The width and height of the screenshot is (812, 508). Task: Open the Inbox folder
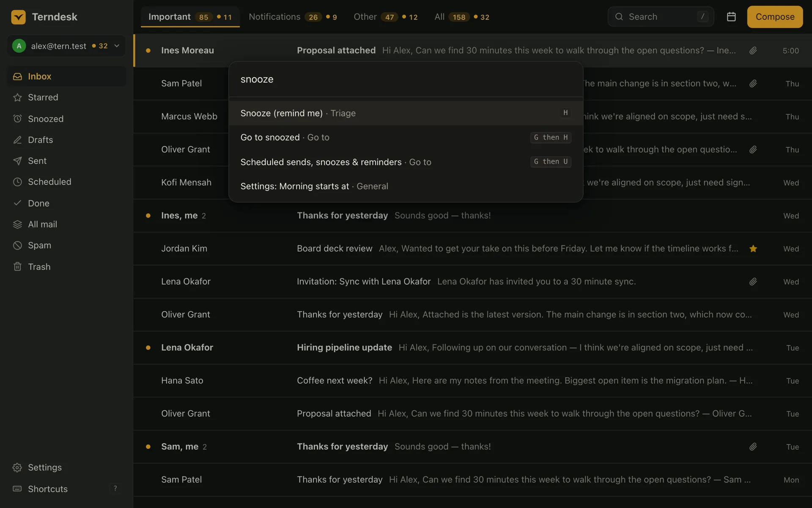click(x=66, y=76)
